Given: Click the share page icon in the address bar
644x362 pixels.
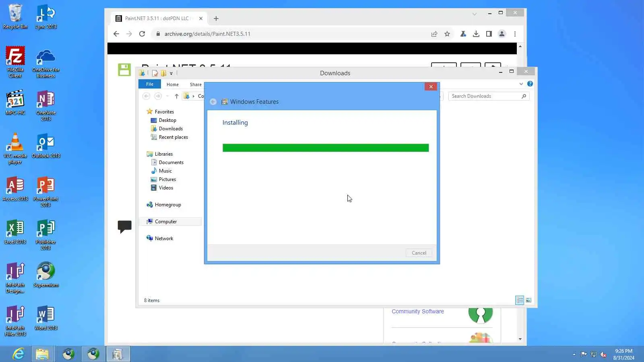Looking at the screenshot, I should point(434,34).
